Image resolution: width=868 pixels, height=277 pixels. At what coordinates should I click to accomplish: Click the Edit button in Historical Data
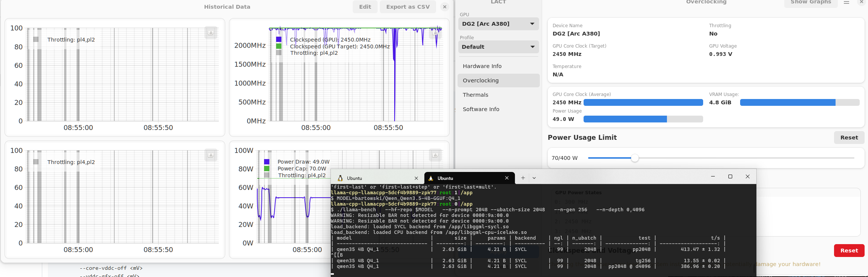(x=365, y=7)
